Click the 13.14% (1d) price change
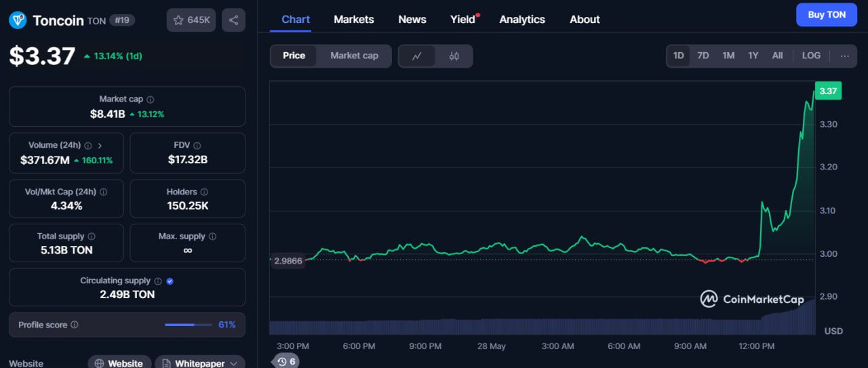868x368 pixels. [x=113, y=56]
